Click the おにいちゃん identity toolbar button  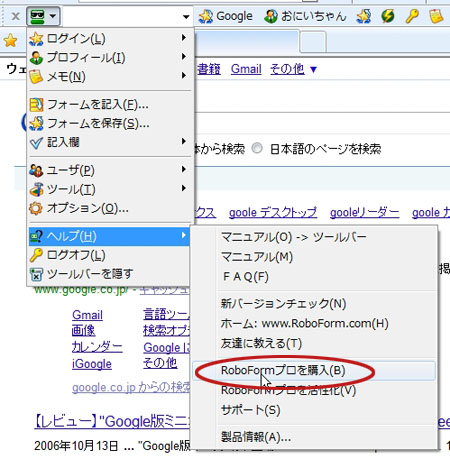click(305, 16)
